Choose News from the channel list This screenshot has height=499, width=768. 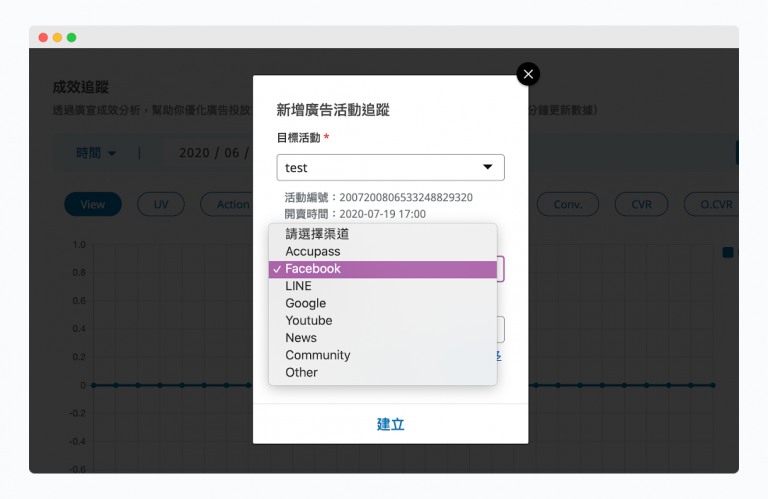click(x=383, y=338)
